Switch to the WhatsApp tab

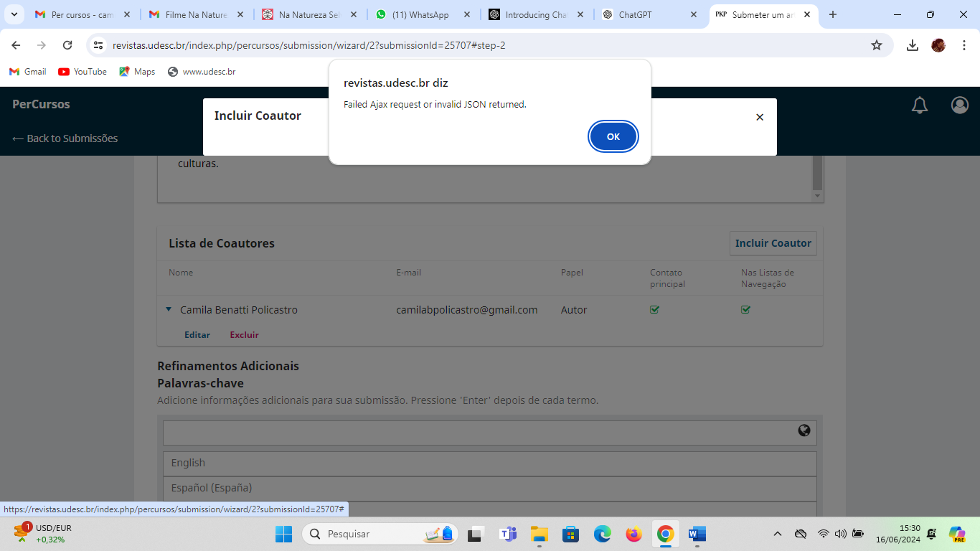(420, 14)
